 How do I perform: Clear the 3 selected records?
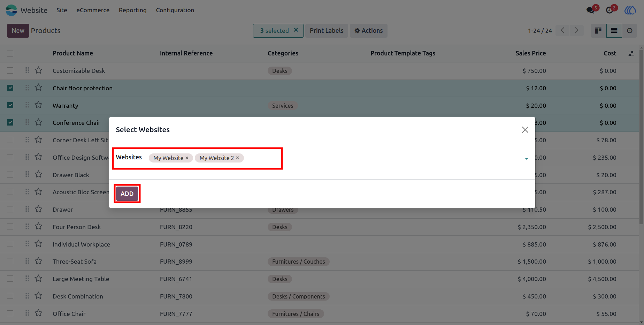click(296, 30)
